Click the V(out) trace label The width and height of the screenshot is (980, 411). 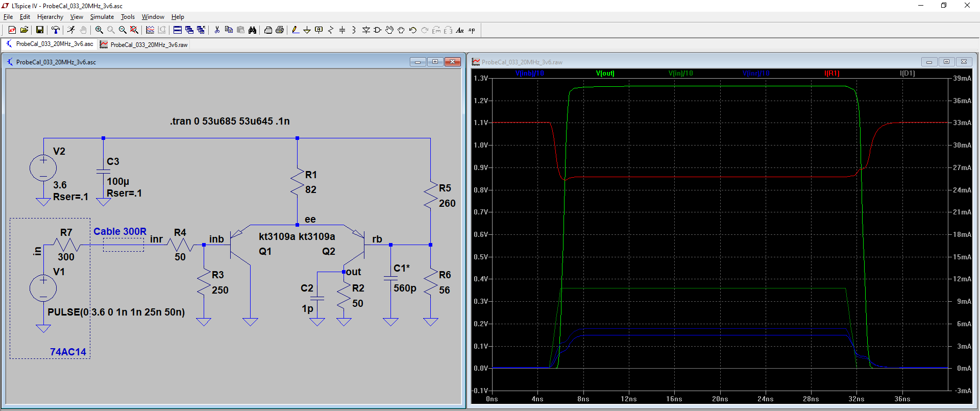605,73
